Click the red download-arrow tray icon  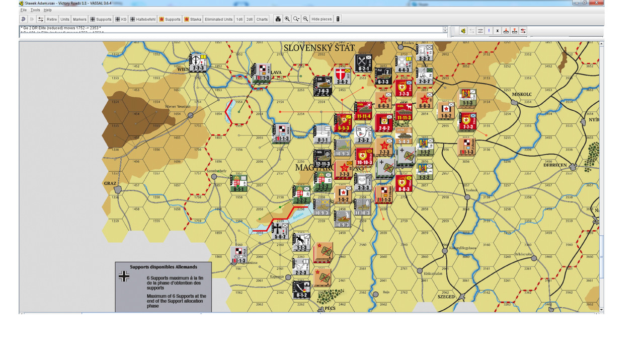point(506,31)
